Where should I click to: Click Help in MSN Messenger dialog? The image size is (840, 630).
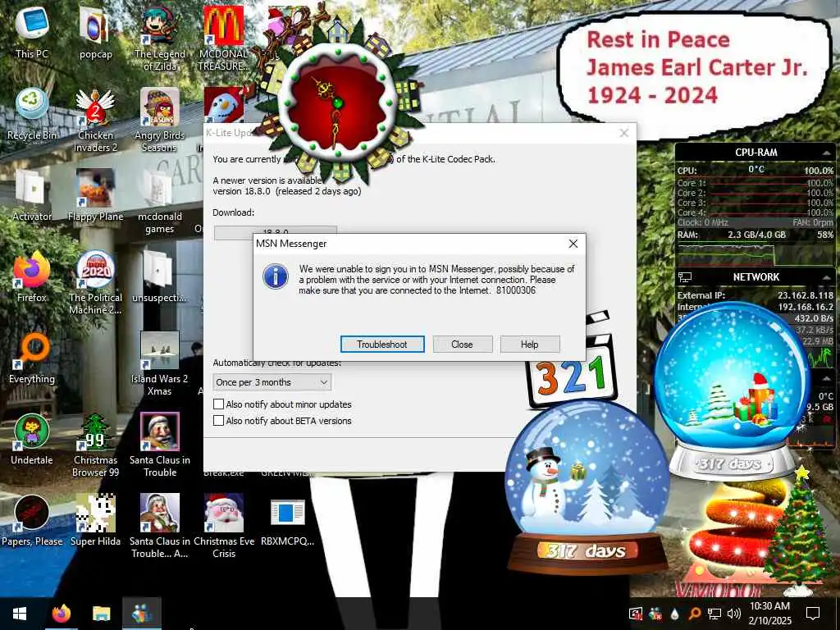[x=529, y=345]
